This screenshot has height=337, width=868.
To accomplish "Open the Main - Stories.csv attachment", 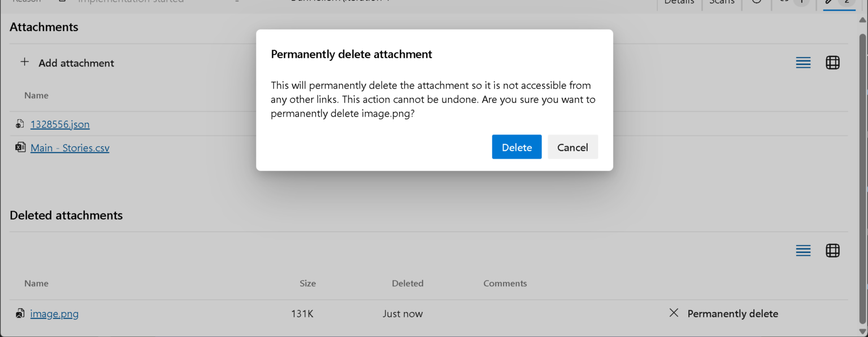I will point(69,147).
